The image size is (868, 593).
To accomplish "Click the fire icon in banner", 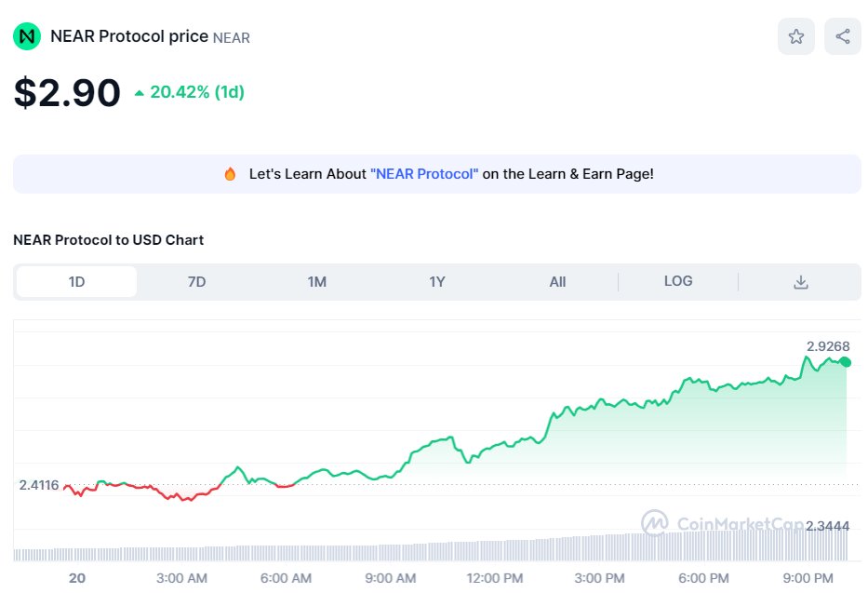I will point(230,174).
